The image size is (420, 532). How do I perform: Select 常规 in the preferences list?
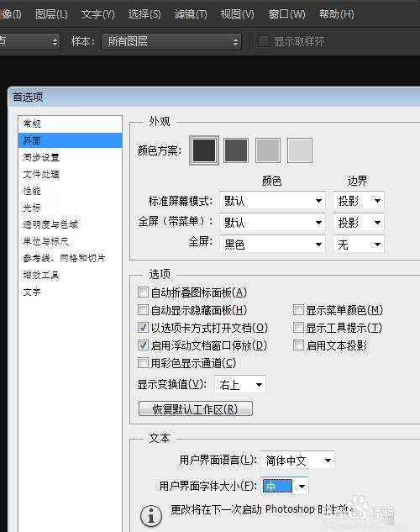pos(71,124)
